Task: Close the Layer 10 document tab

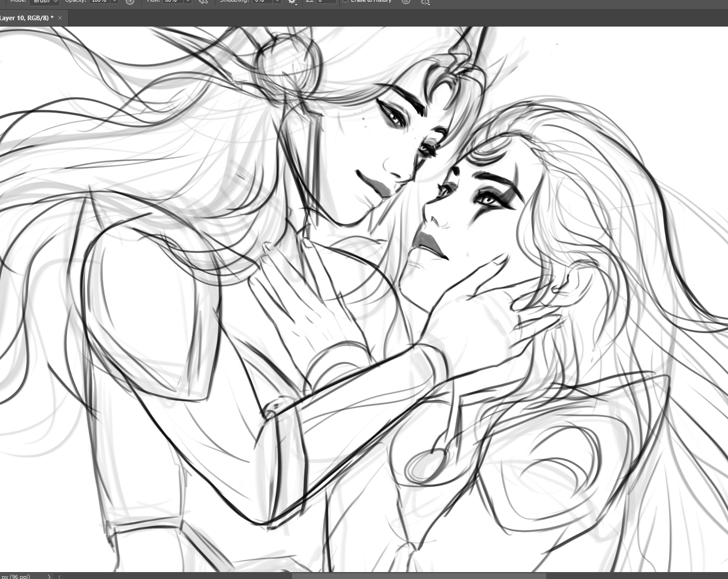Action: coord(60,18)
